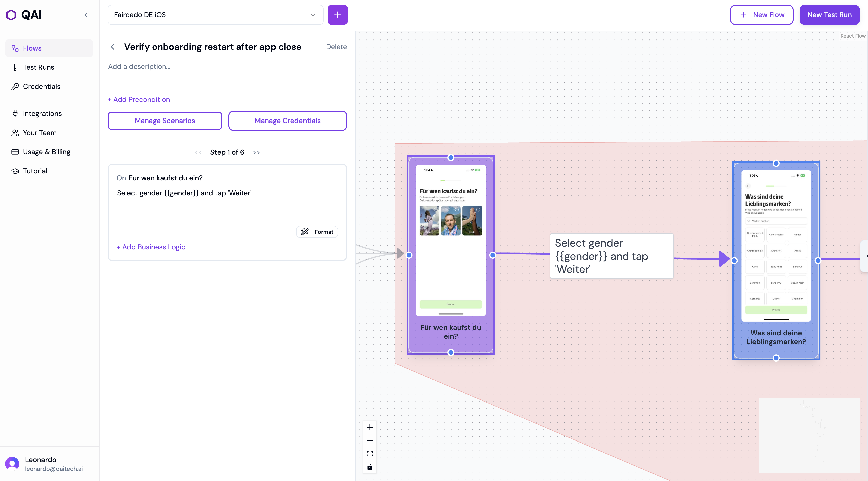Toggle the canvas interactivity lock
The image size is (868, 481).
[x=370, y=467]
